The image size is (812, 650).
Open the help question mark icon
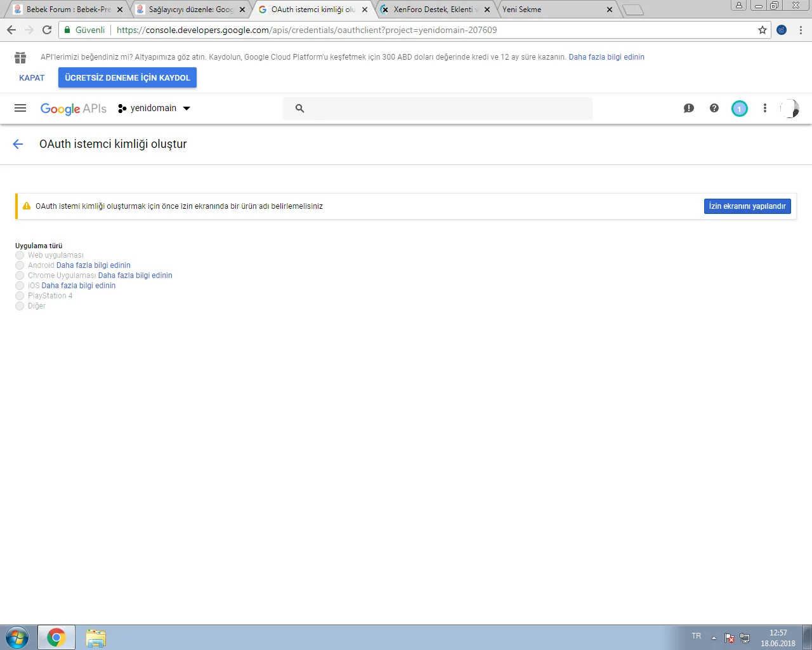pos(714,108)
